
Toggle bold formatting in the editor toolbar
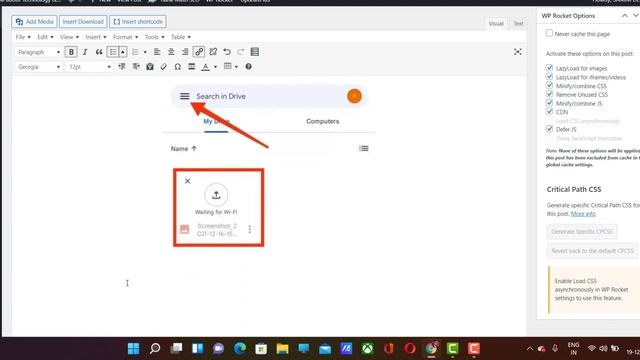pyautogui.click(x=71, y=52)
